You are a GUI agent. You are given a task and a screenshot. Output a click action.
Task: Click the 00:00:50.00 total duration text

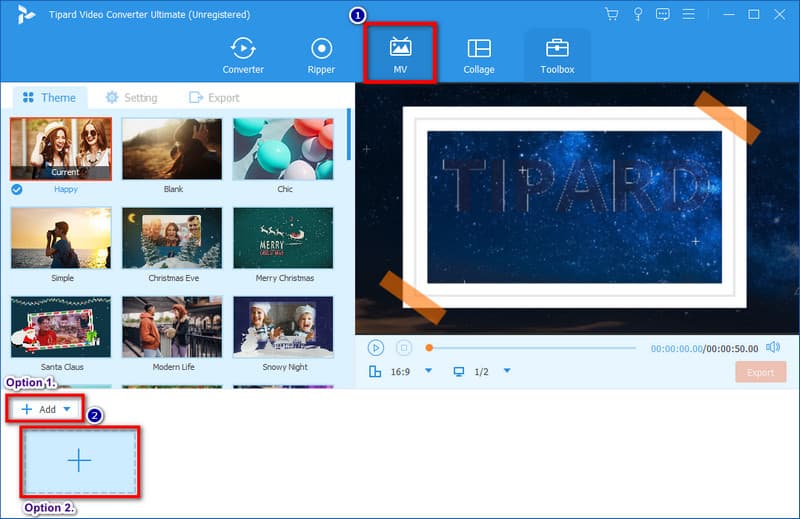coord(732,349)
